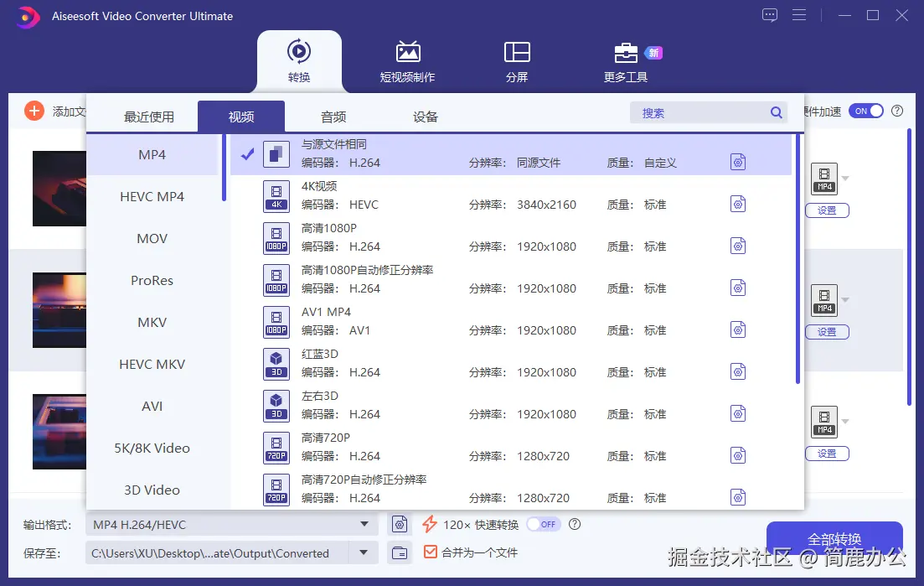Enable the 120× 快速转换 toggle
This screenshot has height=586, width=924.
(543, 523)
